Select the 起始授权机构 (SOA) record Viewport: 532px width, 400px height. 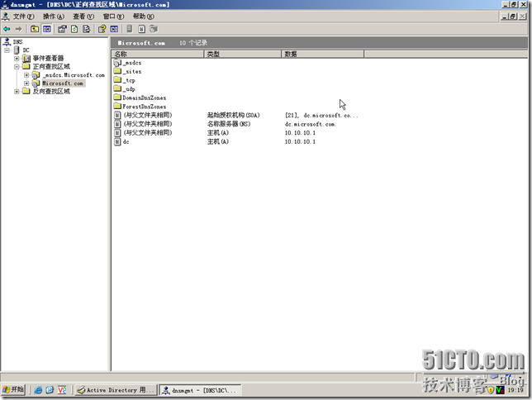click(x=235, y=116)
